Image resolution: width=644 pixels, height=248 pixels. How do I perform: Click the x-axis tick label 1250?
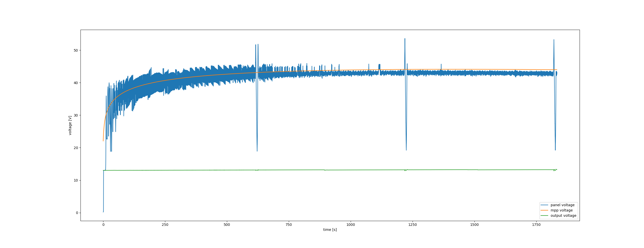point(413,225)
